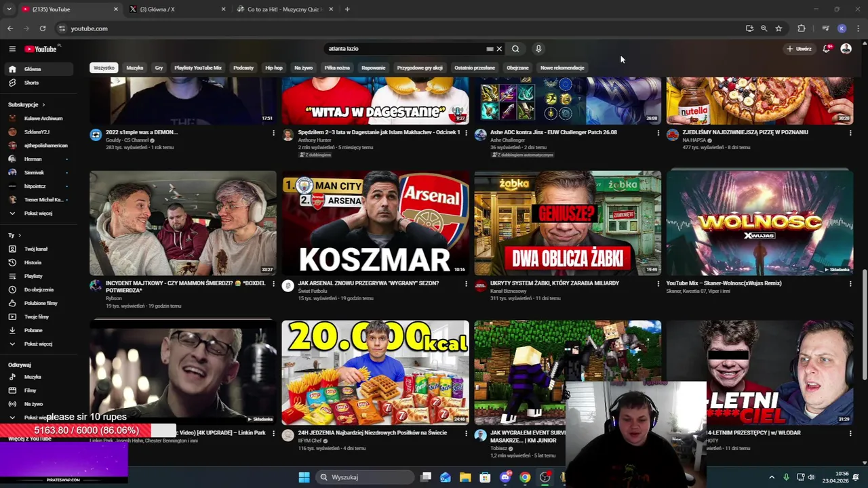This screenshot has height=488, width=868.
Task: Open the on-screen keyboard icon in search box
Action: click(x=490, y=49)
